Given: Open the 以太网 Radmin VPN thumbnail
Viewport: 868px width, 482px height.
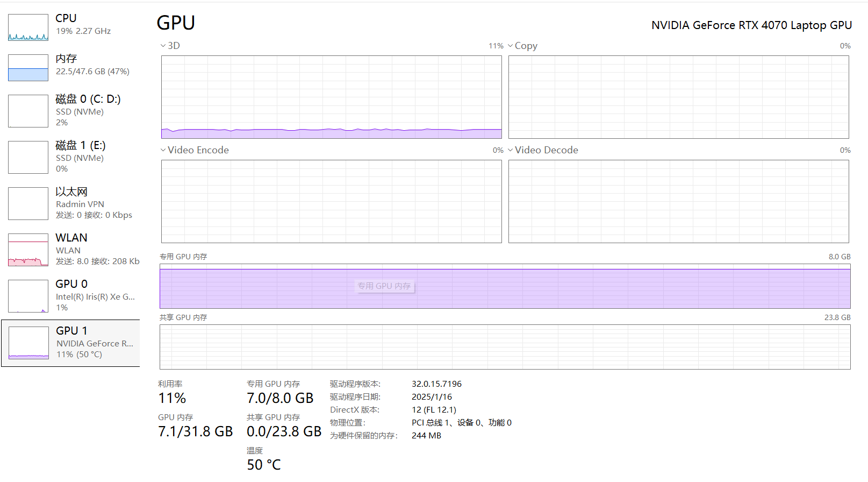Looking at the screenshot, I should point(28,203).
